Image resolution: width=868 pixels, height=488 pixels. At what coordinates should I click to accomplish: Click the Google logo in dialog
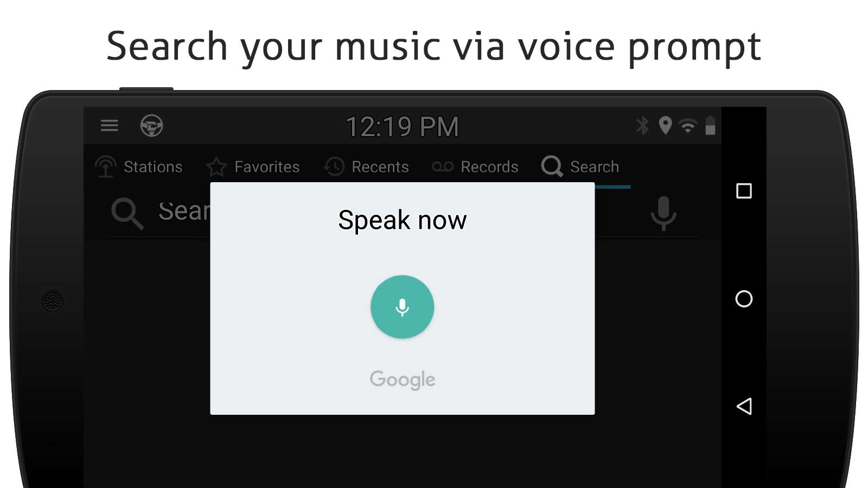coord(403,380)
